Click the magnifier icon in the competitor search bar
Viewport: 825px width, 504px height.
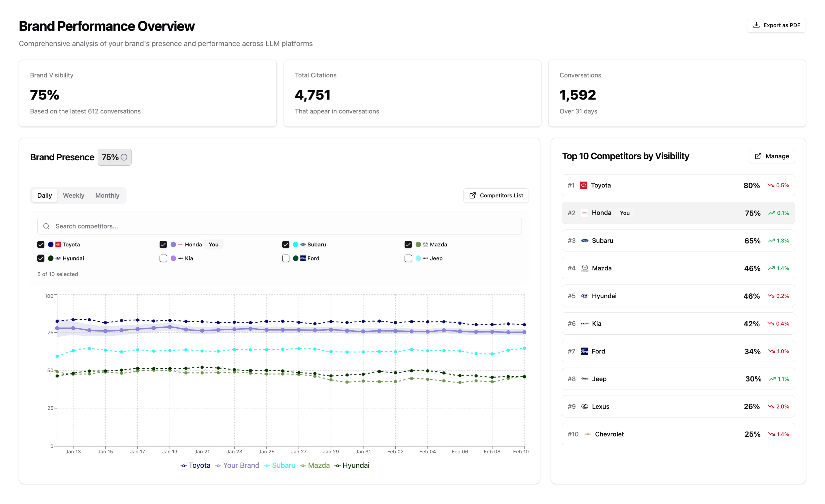point(46,226)
